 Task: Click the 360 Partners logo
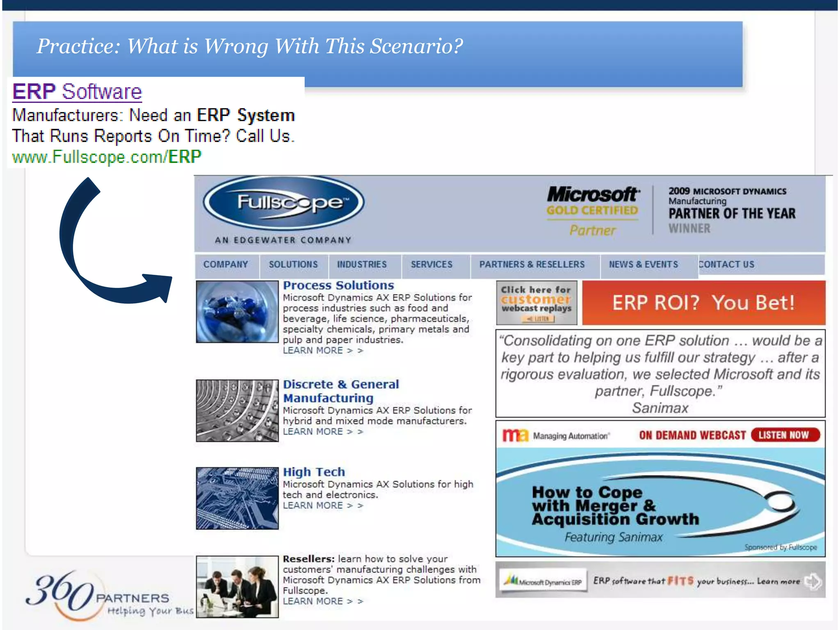pyautogui.click(x=109, y=596)
